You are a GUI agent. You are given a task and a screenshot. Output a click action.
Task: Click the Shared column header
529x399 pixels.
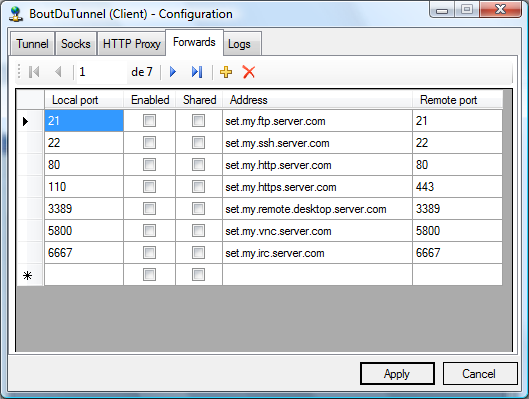click(199, 100)
